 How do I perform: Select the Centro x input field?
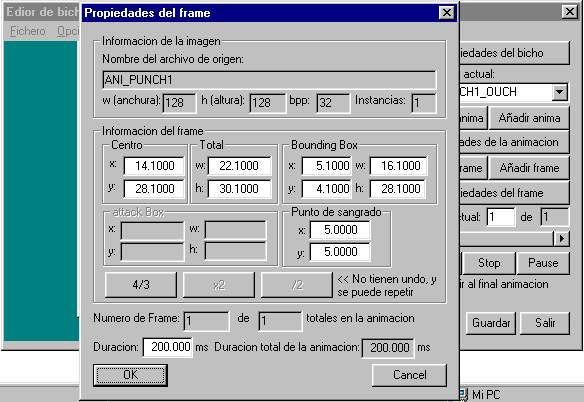[154, 166]
